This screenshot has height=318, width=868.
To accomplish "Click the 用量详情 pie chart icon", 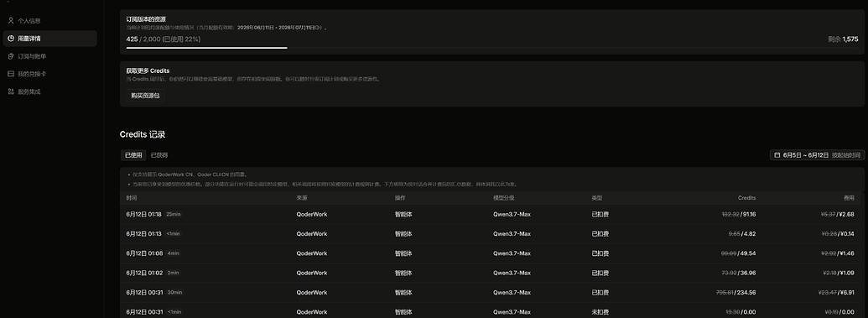I will (x=11, y=39).
